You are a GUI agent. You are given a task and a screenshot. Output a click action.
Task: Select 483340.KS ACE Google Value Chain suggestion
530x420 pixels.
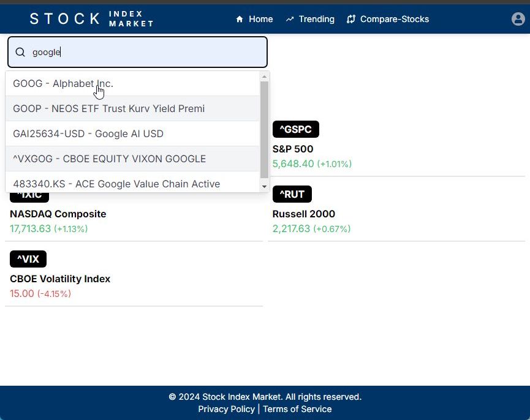pyautogui.click(x=132, y=182)
